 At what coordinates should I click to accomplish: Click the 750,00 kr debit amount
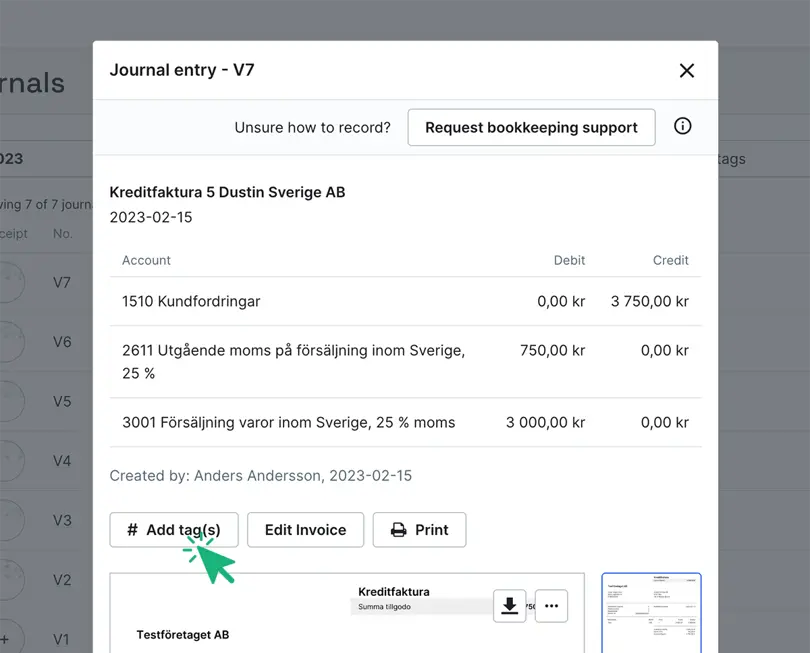[552, 350]
